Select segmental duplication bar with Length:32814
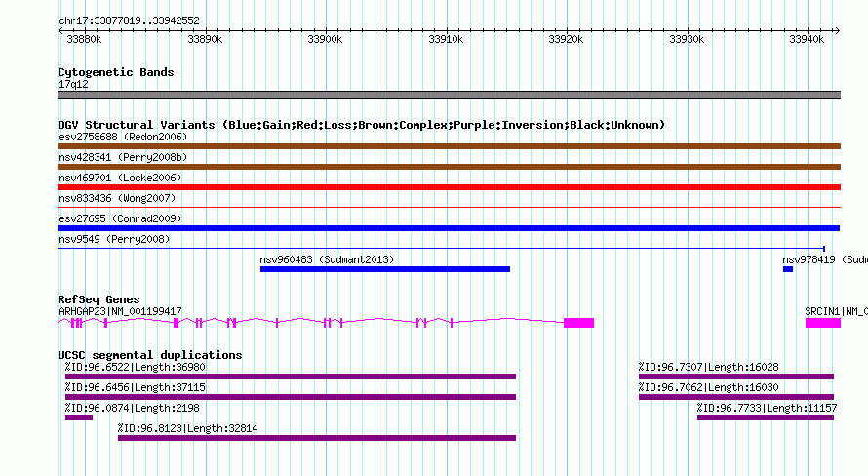Image resolution: width=868 pixels, height=476 pixels. tap(317, 438)
